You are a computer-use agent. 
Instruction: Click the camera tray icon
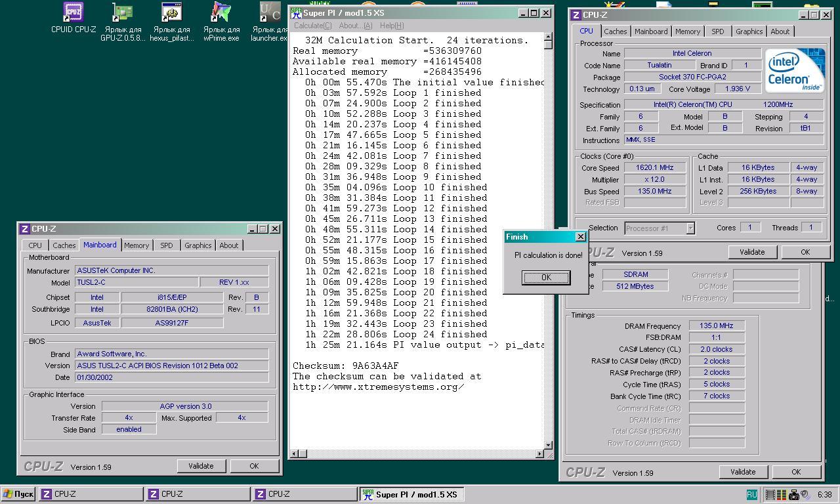(x=793, y=495)
